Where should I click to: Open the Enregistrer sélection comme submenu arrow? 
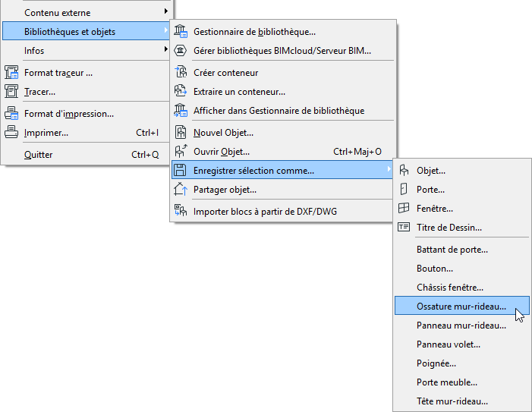pos(389,171)
